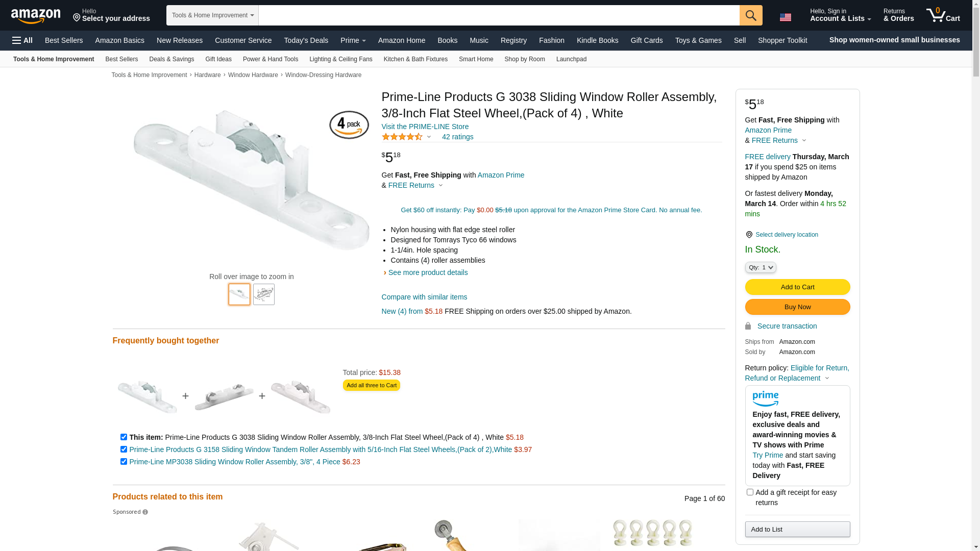
Task: Open the All hamburger menu
Action: point(22,40)
